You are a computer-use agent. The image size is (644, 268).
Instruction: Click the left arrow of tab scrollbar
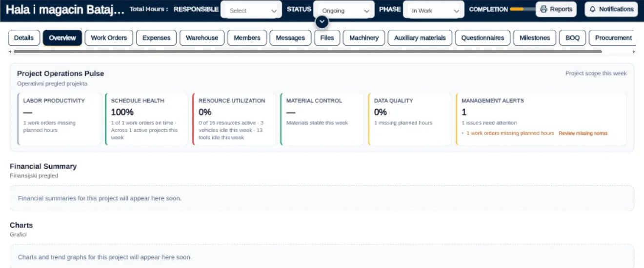[x=10, y=51]
